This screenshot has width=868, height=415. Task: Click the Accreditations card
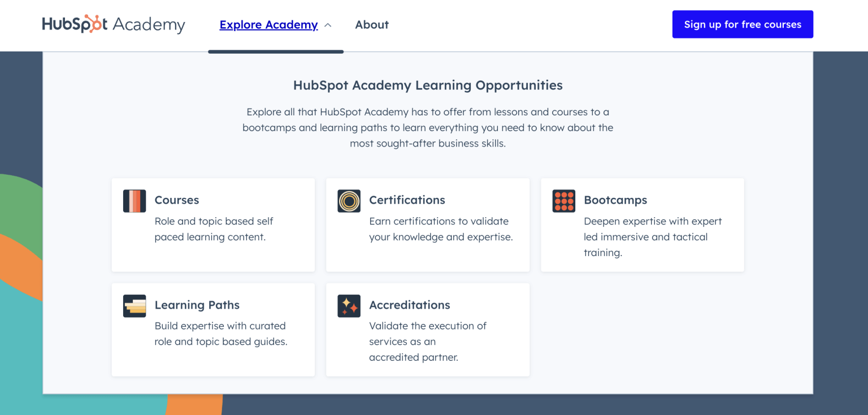coord(427,330)
